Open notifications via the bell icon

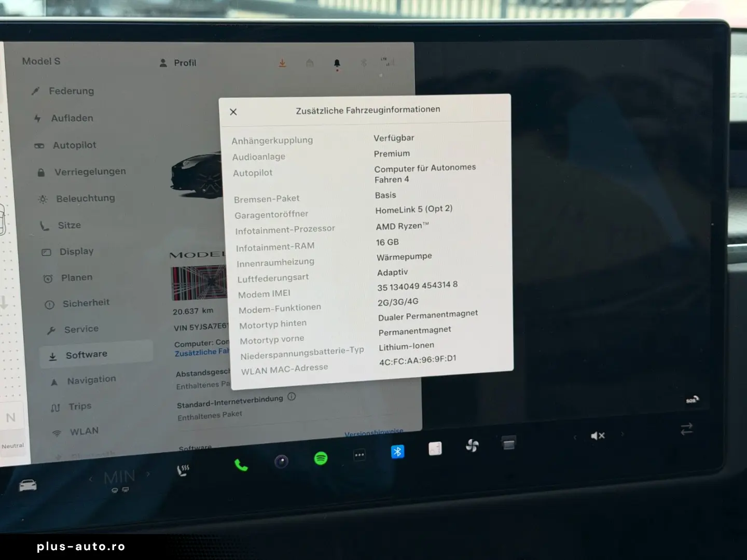pos(337,64)
